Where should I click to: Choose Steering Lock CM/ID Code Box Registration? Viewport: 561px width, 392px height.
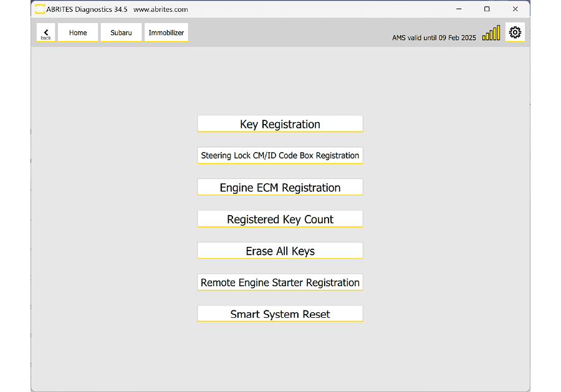pos(280,156)
